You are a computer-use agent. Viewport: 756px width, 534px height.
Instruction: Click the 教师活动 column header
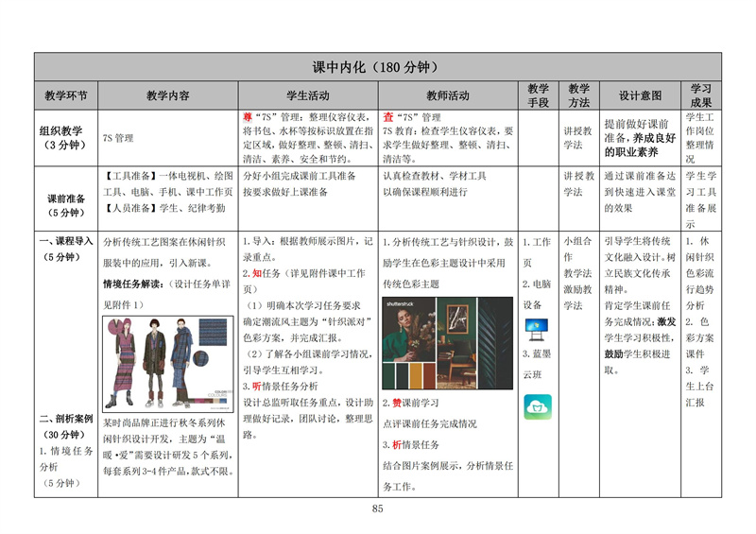[447, 95]
